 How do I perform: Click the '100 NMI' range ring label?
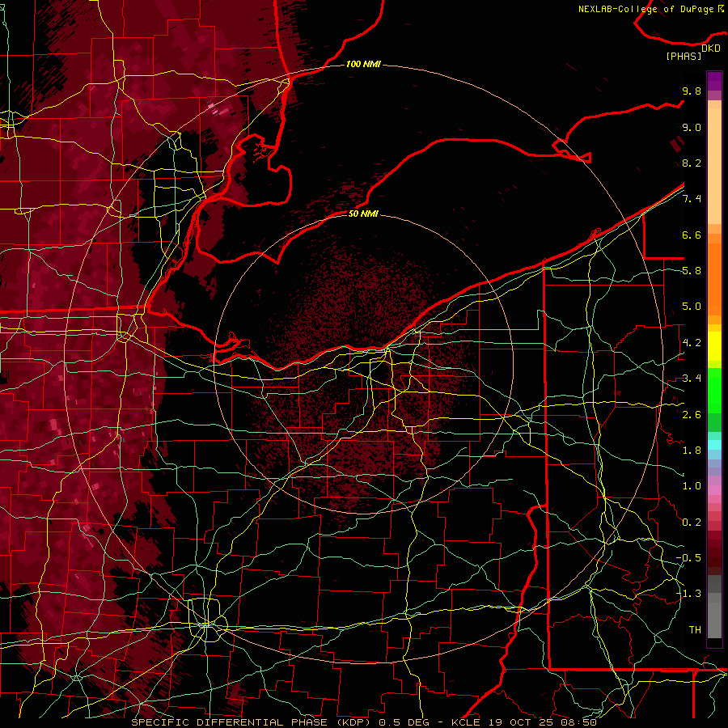pos(363,64)
